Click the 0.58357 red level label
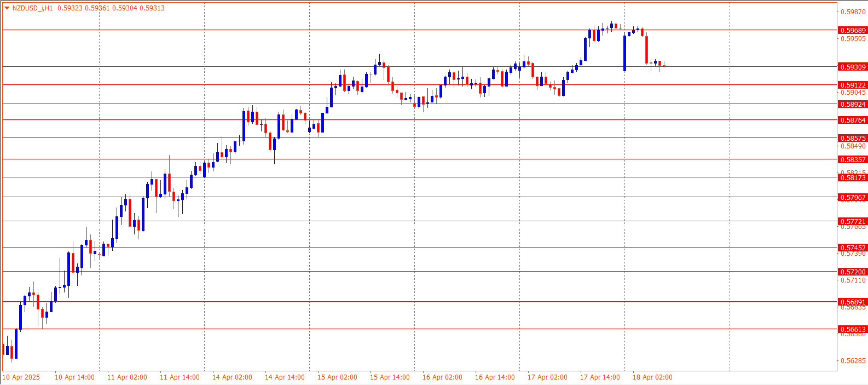Image resolution: width=868 pixels, height=385 pixels. click(853, 159)
